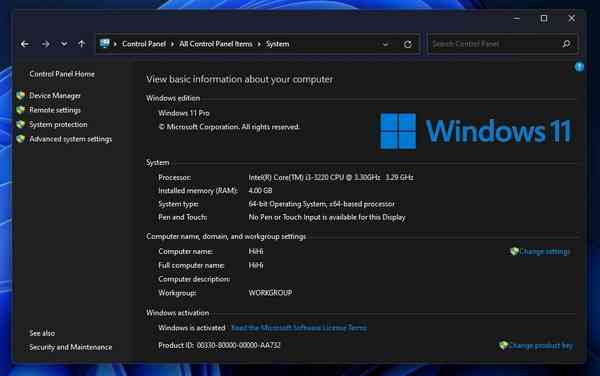Select the System breadcrumb

[x=277, y=44]
